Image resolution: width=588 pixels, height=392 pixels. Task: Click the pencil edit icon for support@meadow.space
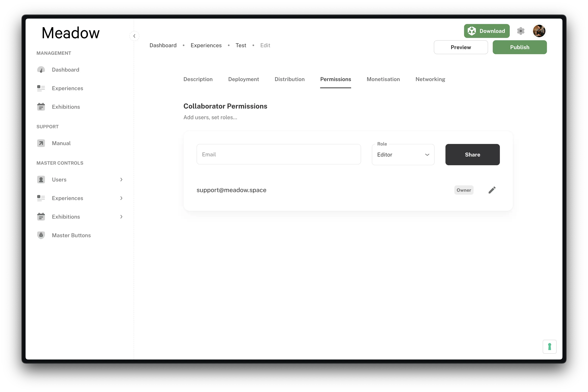point(492,190)
